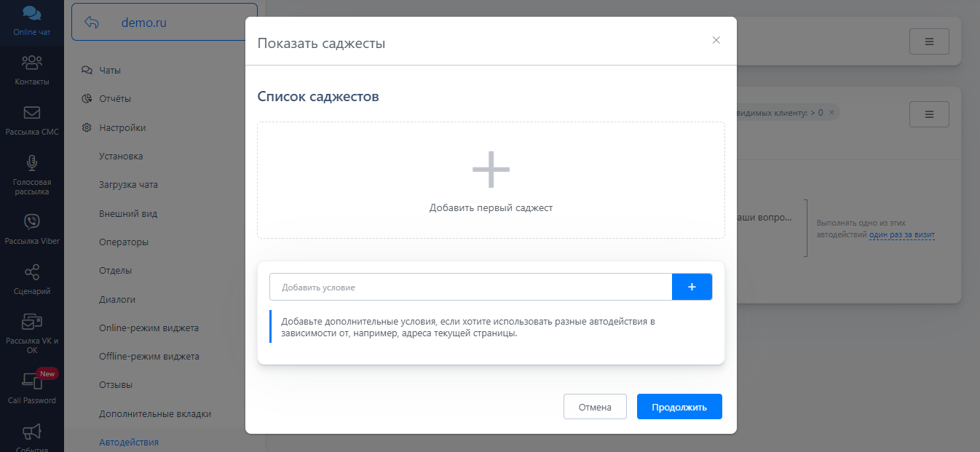Open Рассылка Viber icon

(x=31, y=222)
